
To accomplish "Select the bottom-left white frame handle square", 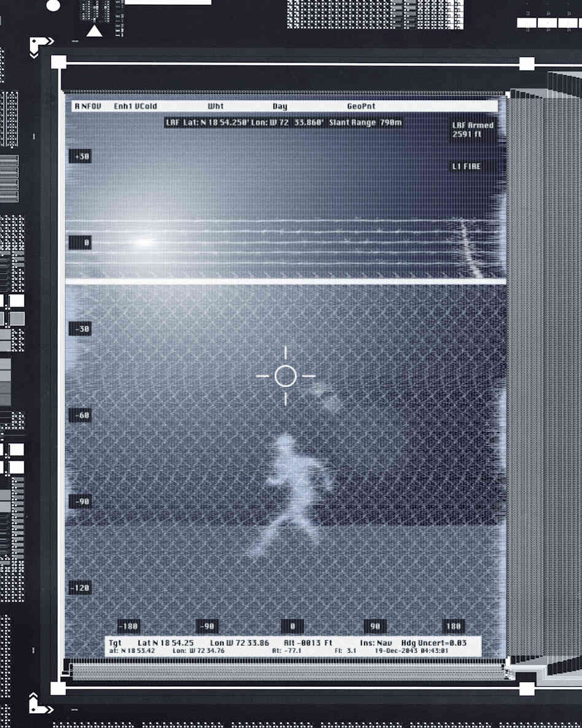I will pos(58,688).
